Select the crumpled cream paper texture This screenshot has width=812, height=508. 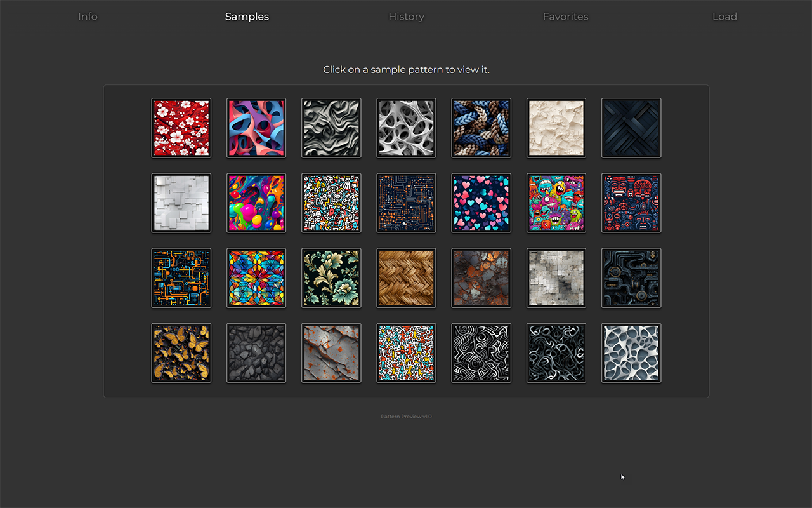click(x=556, y=128)
